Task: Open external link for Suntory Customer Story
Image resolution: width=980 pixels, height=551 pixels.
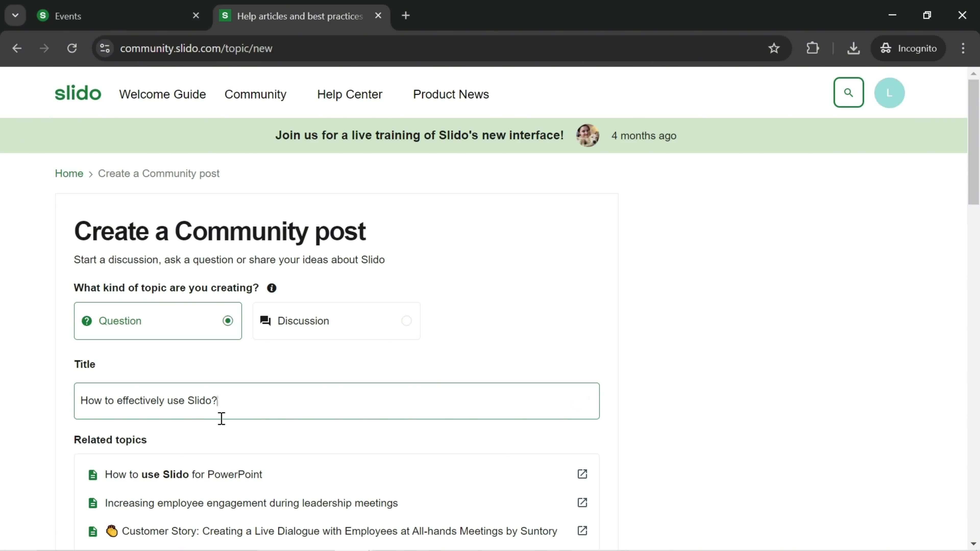Action: 582,531
